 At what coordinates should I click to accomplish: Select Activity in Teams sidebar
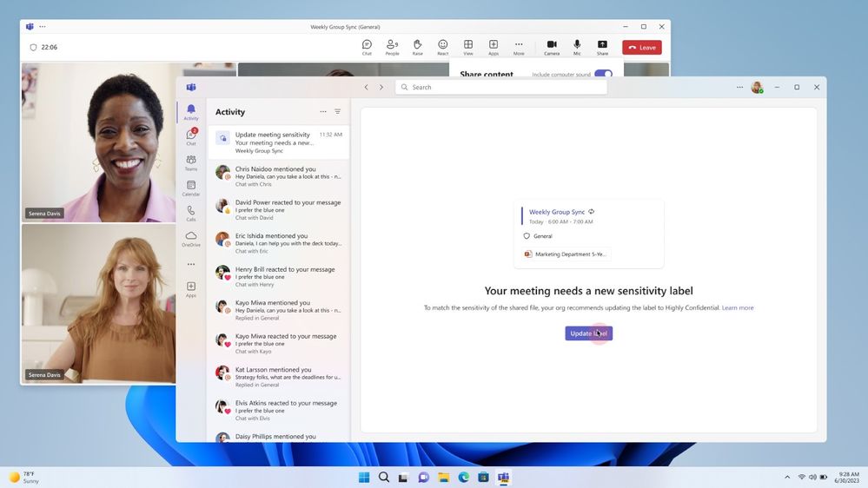point(191,112)
